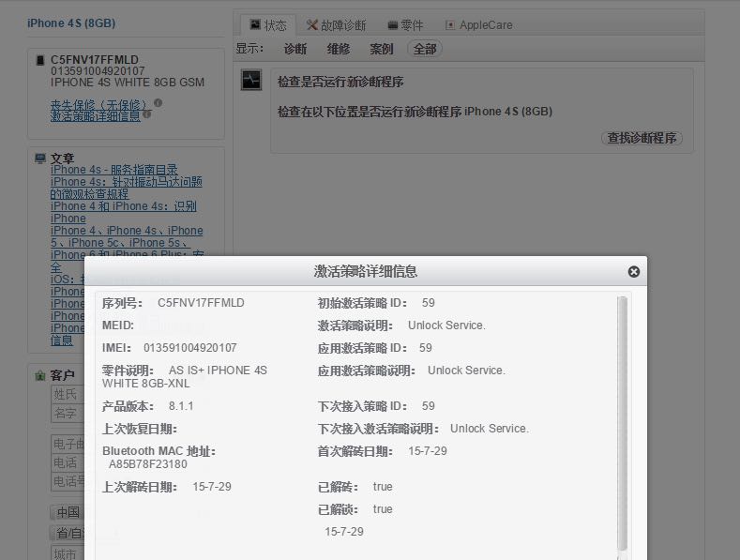Filter display by 诊断
This screenshot has height=560, width=740.
tap(295, 49)
